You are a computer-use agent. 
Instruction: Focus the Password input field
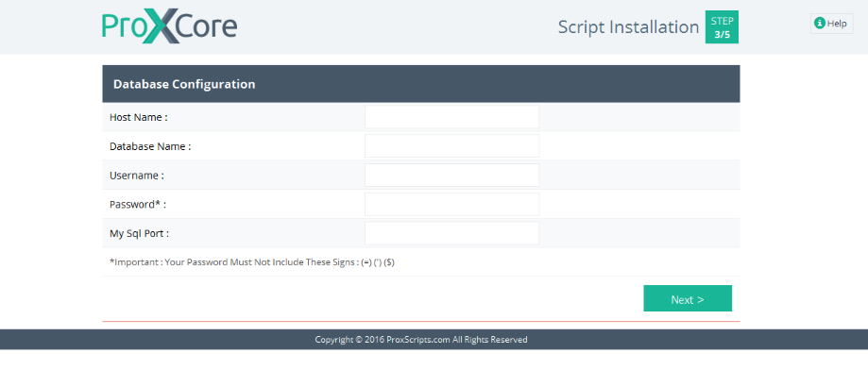click(451, 204)
